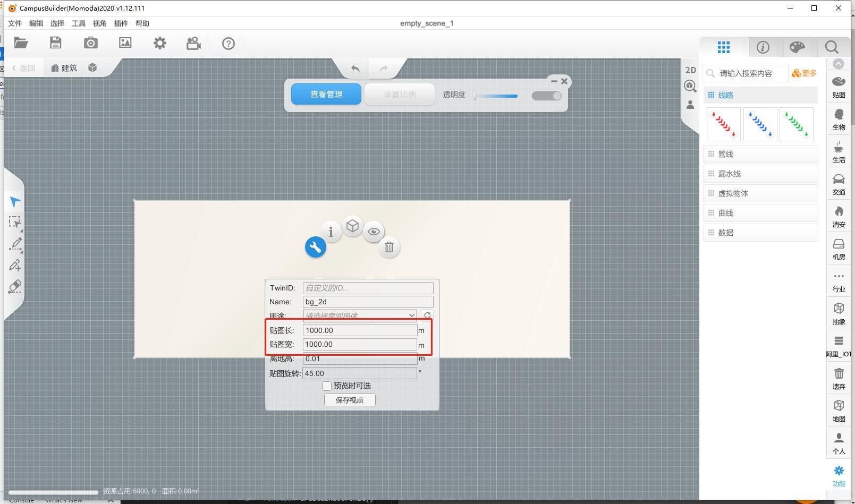Pick the red route line thumbnail
The width and height of the screenshot is (855, 504).
pyautogui.click(x=724, y=124)
